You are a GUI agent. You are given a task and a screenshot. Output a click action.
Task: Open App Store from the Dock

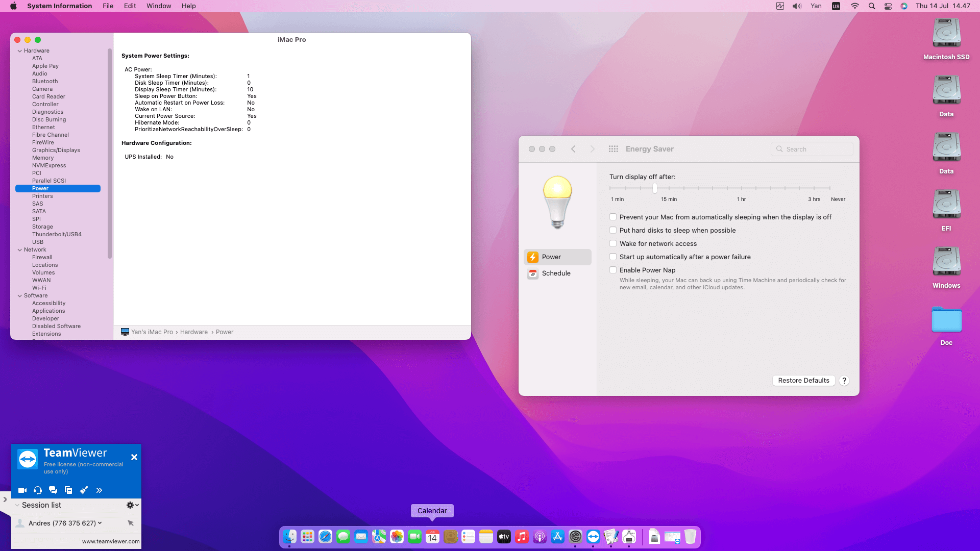click(557, 537)
